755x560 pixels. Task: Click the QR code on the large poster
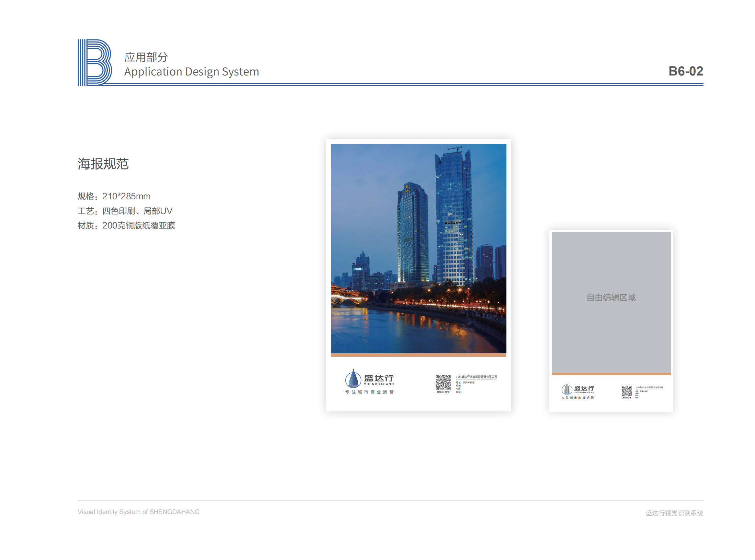coord(443,382)
